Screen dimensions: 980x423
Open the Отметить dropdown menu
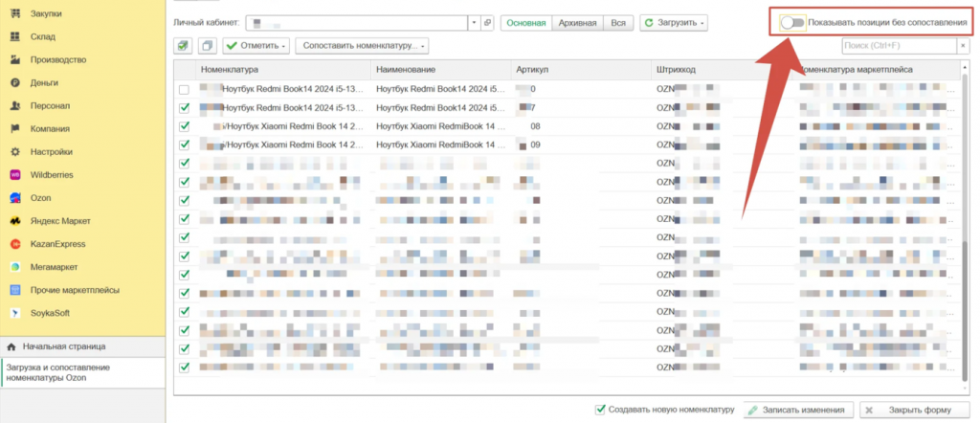(256, 46)
